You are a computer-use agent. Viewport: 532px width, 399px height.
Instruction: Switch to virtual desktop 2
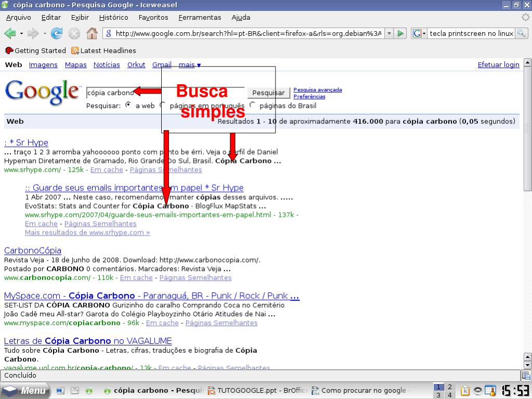pyautogui.click(x=450, y=387)
